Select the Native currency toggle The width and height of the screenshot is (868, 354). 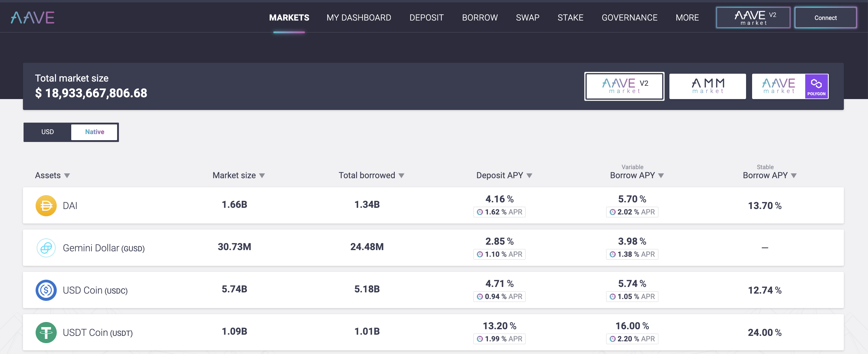94,132
